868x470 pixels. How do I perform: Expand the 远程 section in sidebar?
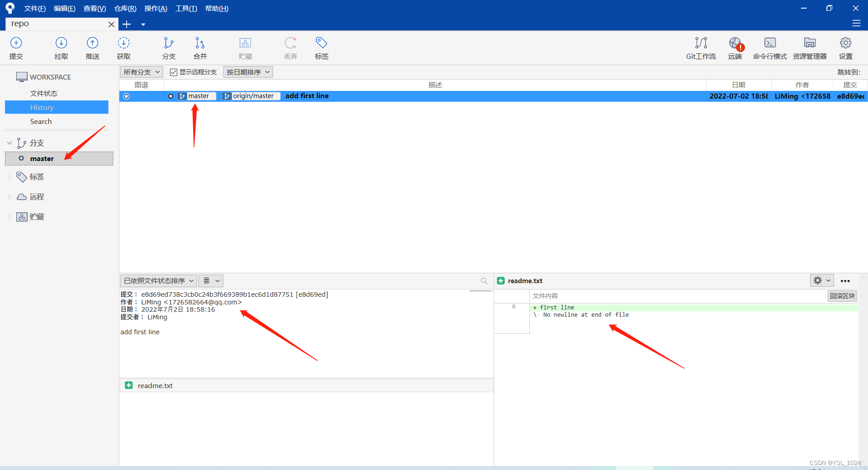(9, 197)
